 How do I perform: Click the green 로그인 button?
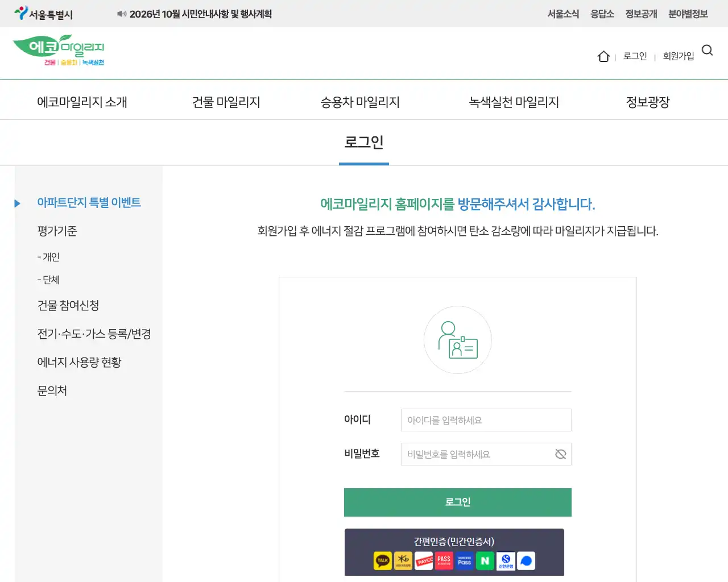pos(458,502)
